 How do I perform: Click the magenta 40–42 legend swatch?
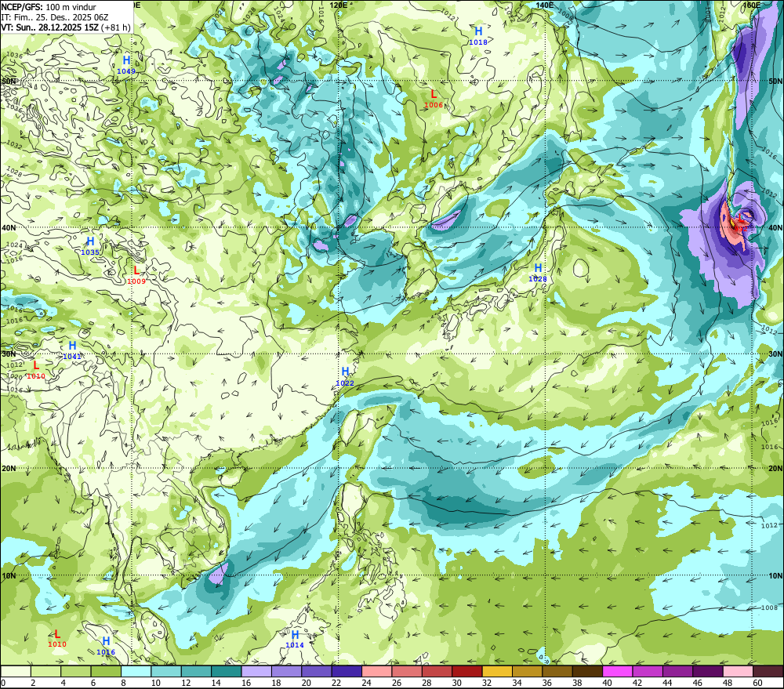coord(617,671)
